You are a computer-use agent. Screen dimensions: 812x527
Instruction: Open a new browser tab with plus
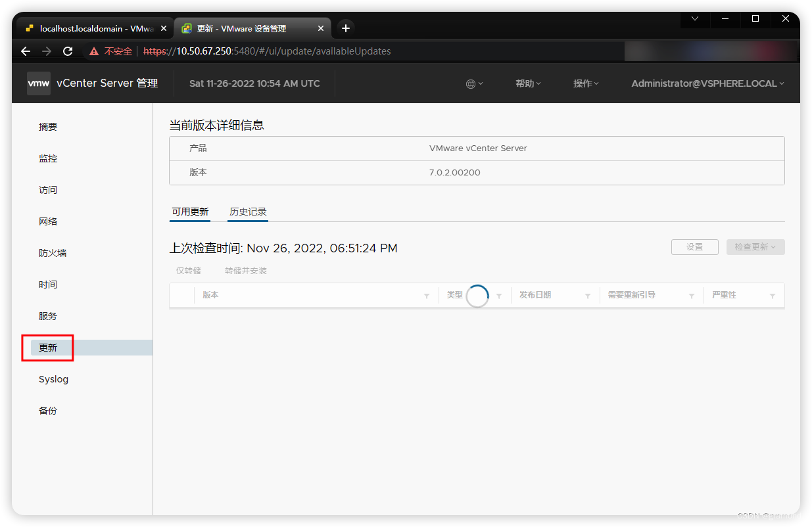point(346,28)
